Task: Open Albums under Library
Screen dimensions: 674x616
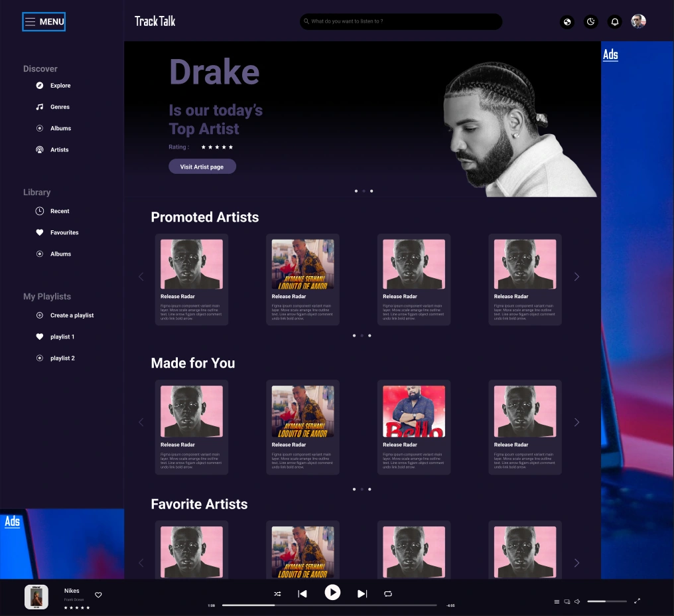Action: pos(60,254)
